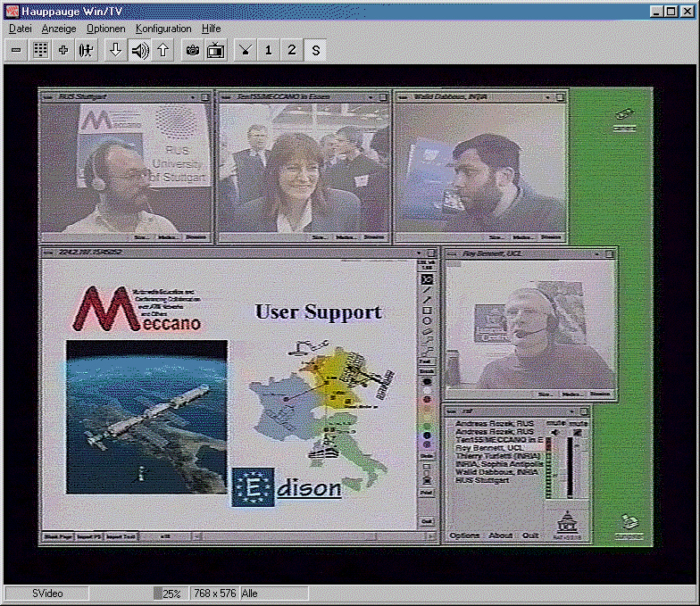Click the channel surf person icon

(x=86, y=50)
